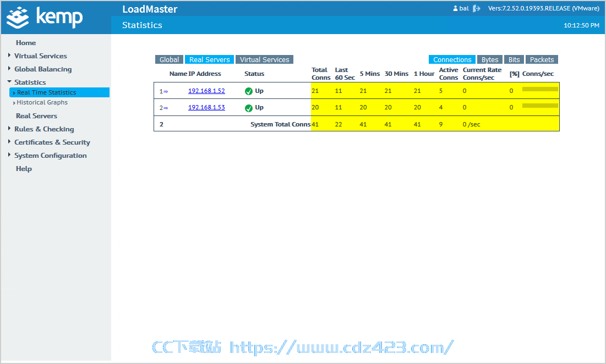Click the logout icon next to bal

(x=477, y=8)
